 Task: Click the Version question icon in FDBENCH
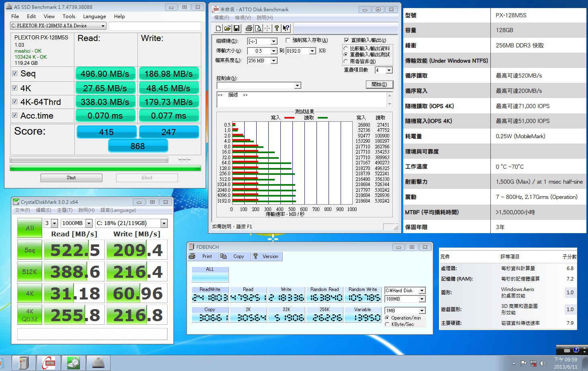255,256
